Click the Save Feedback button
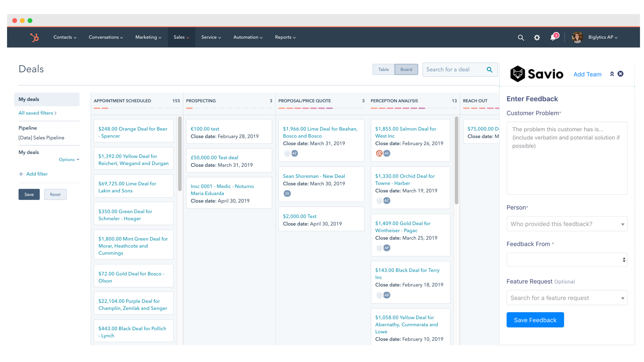This screenshot has width=644, height=362. tap(535, 320)
